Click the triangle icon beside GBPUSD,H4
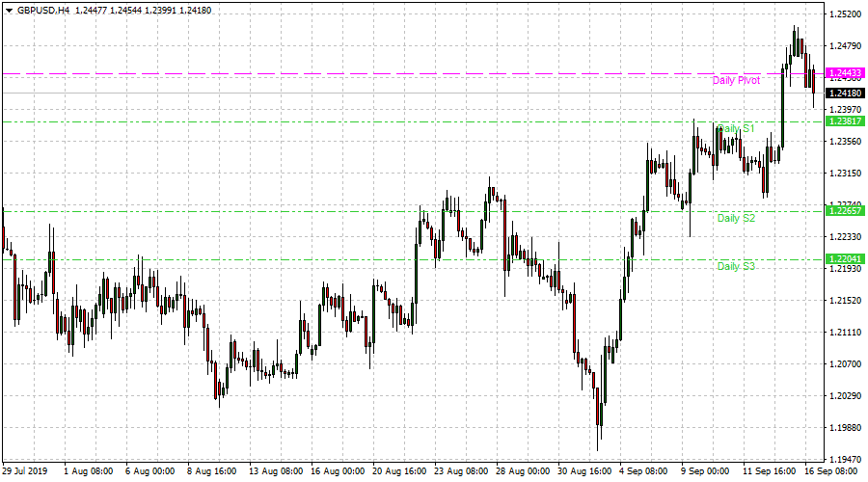The height and width of the screenshot is (482, 868). 9,11
